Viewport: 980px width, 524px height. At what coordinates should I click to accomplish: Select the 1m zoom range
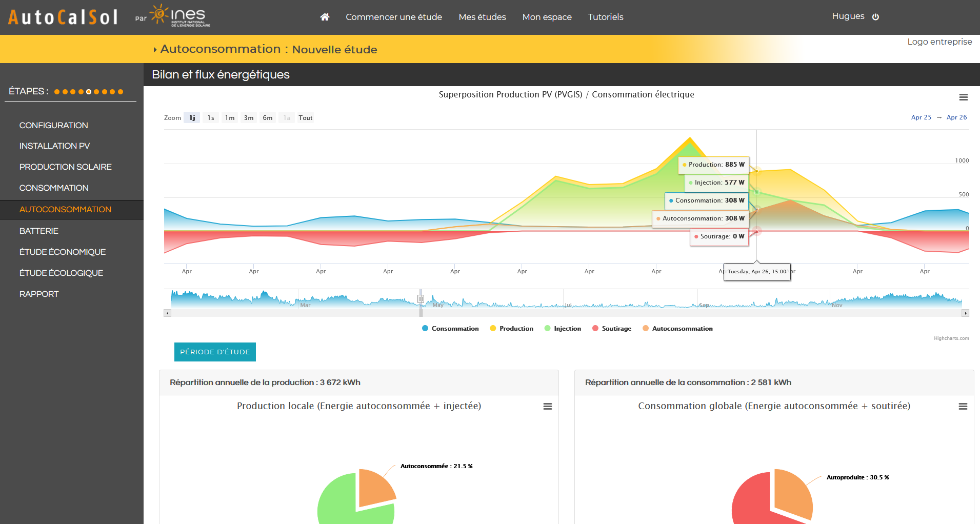tap(230, 118)
